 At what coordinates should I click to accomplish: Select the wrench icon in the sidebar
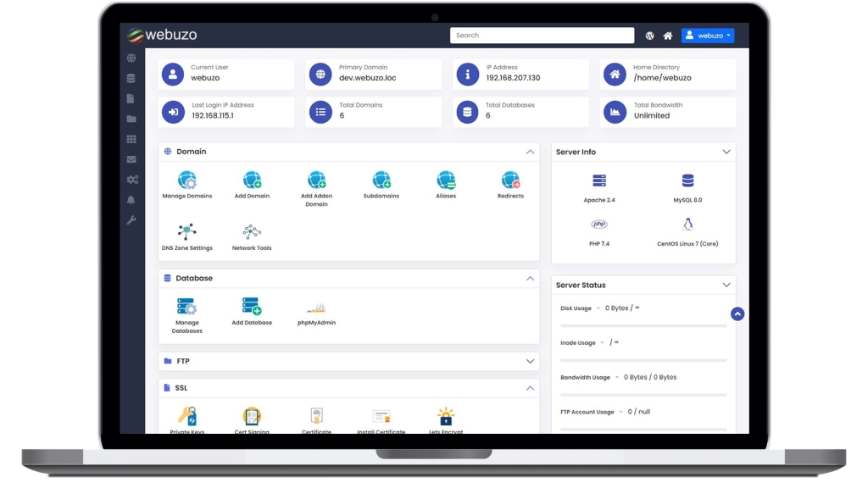[x=131, y=220]
